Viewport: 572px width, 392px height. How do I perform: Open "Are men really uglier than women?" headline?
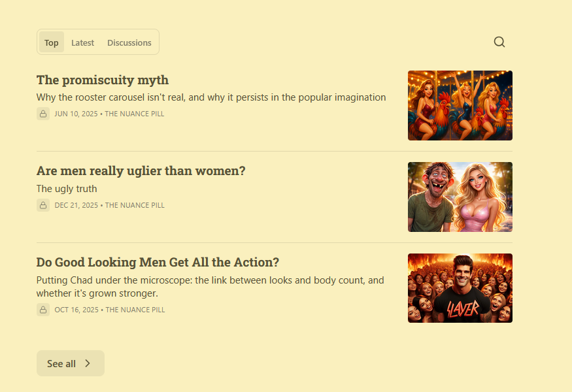tap(141, 171)
